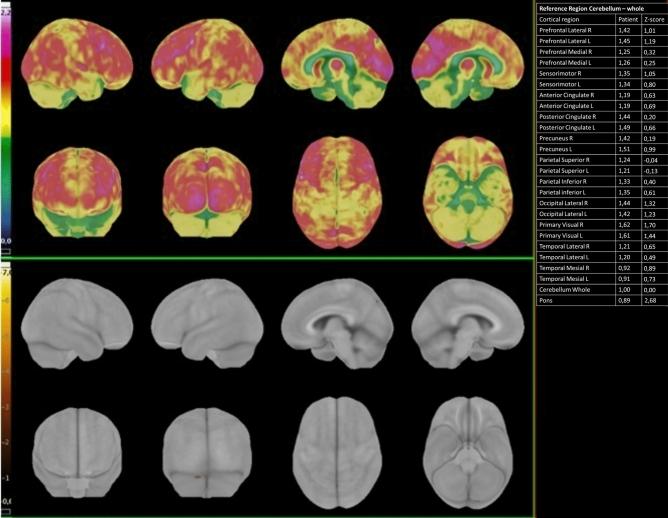Select color-mapped lateral brain view facing left
The image size is (668, 518).
[x=207, y=63]
